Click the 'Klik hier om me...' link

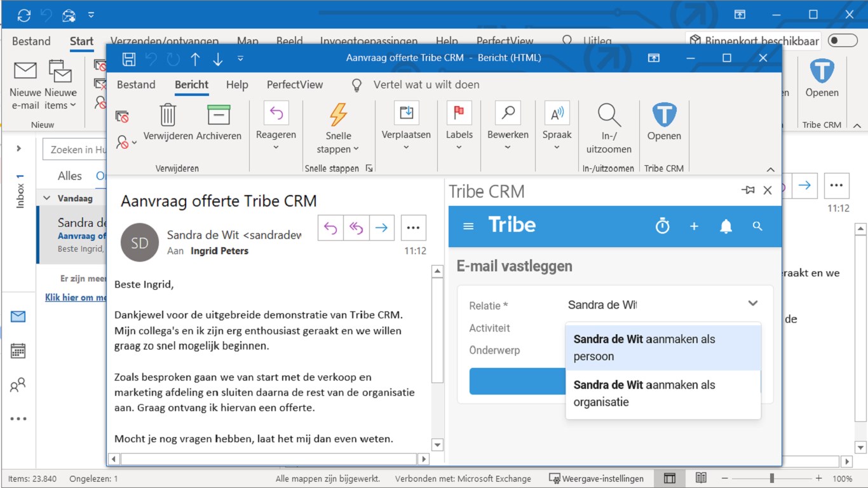click(x=76, y=297)
